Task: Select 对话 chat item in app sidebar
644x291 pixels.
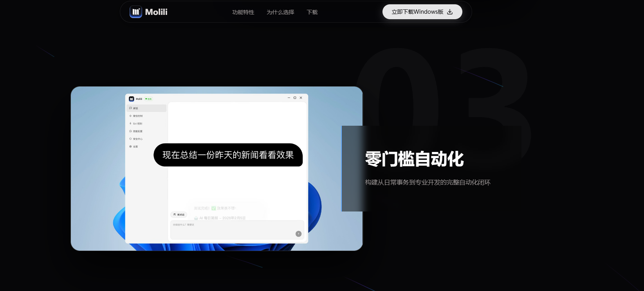Action: pyautogui.click(x=147, y=108)
